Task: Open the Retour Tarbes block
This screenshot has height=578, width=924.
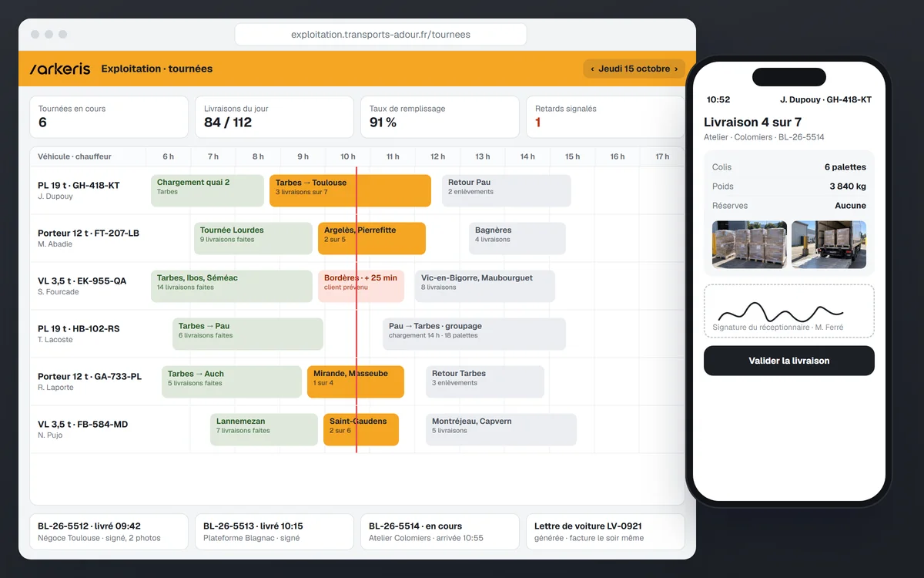Action: (x=485, y=381)
